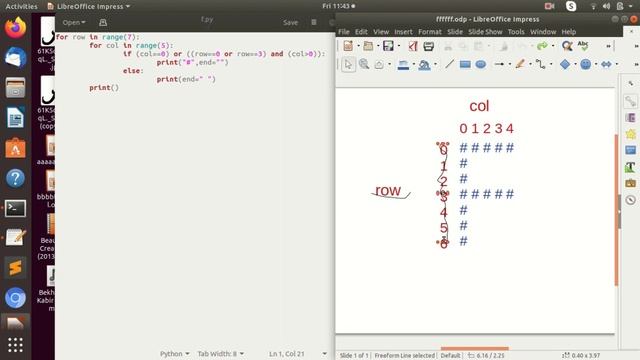This screenshot has width=640, height=360.
Task: Run the Spelling check Abc icon
Action: coord(583,46)
